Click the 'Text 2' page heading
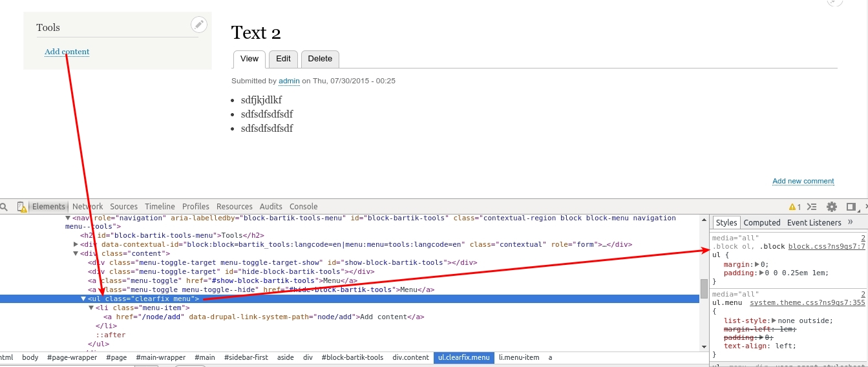 [x=256, y=32]
